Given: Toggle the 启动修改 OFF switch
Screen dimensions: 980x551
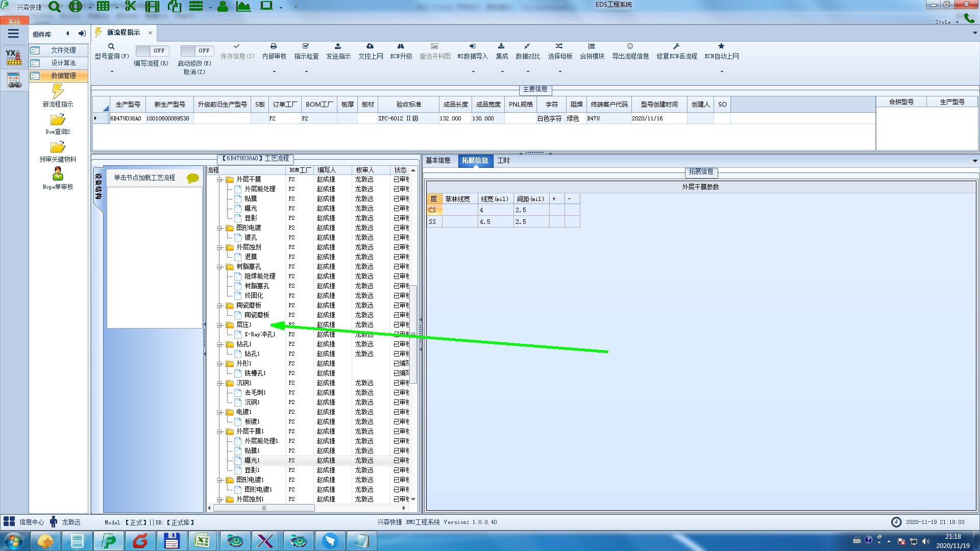Looking at the screenshot, I should pos(197,51).
